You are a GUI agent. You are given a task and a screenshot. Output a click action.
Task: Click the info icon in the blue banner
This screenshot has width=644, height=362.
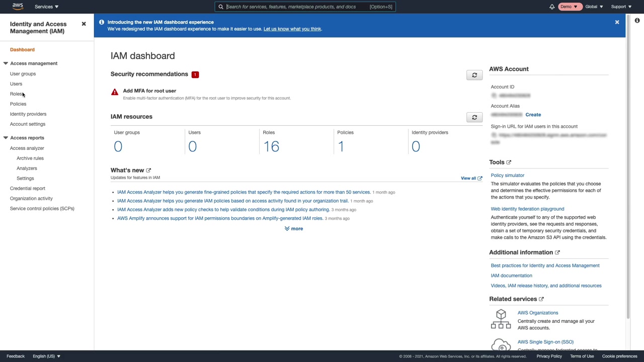(102, 22)
